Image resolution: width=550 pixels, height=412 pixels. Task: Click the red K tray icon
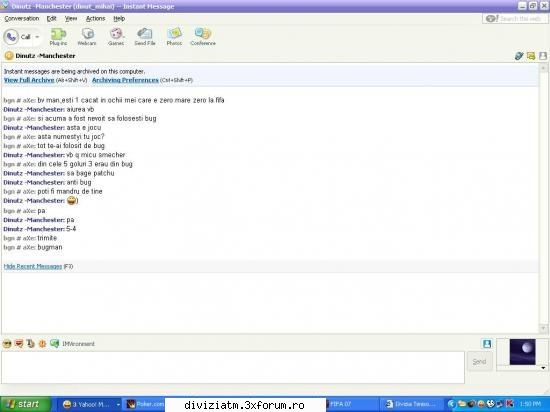(510, 404)
